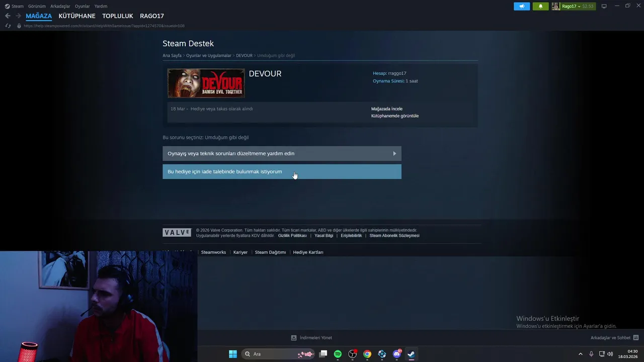
Task: Select 'Bu hediye için iade talebinde' option
Action: click(x=282, y=171)
